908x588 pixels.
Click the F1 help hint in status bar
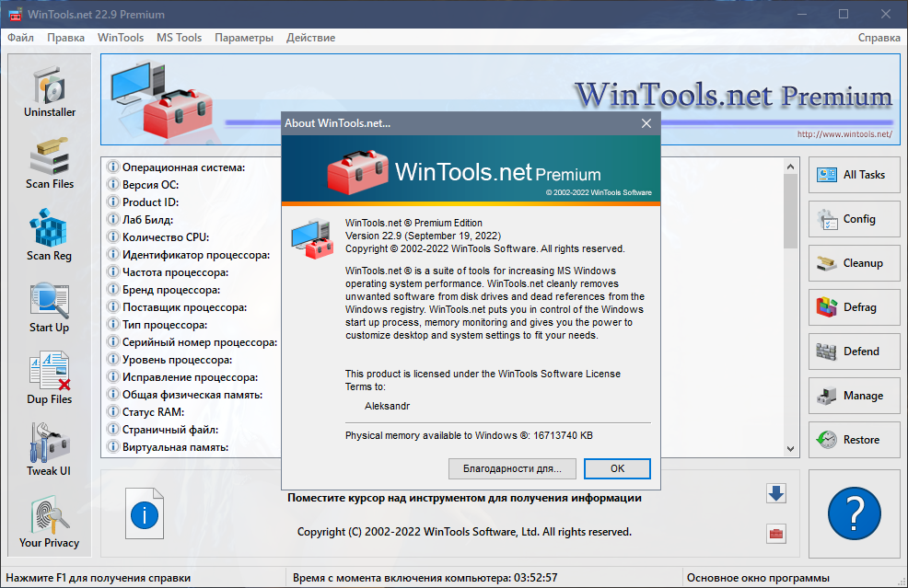click(98, 578)
